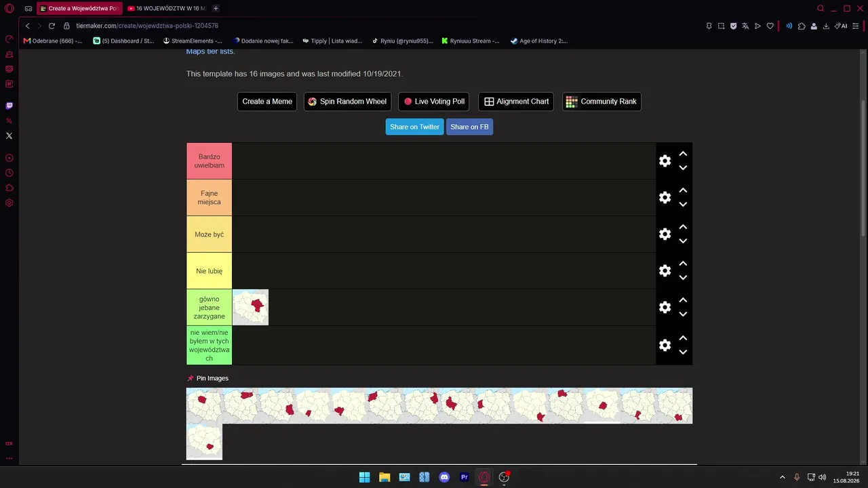Open settings gear for Bardzo uwielbiam row
868x488 pixels.
coord(665,161)
